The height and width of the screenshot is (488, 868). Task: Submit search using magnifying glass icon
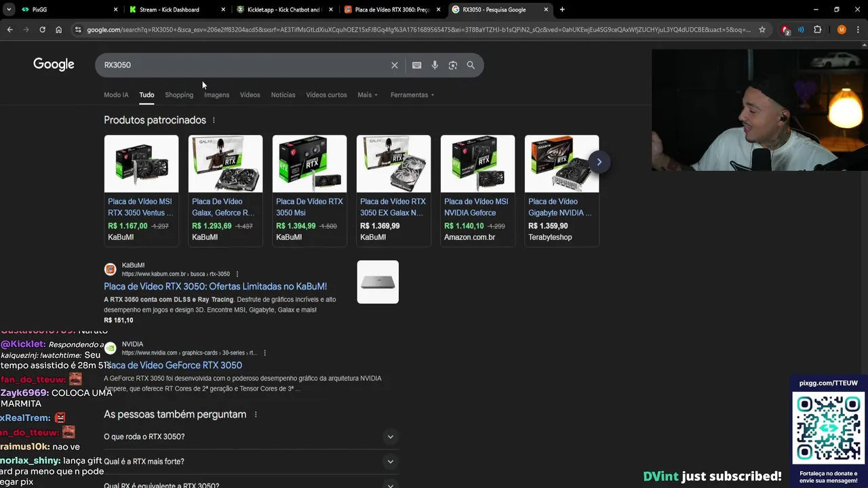(471, 65)
